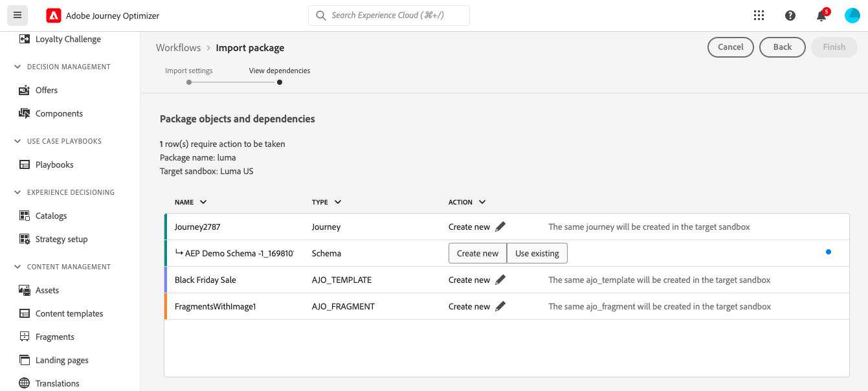Image resolution: width=868 pixels, height=391 pixels.
Task: Go to Landing pages in the sidebar
Action: tap(61, 361)
